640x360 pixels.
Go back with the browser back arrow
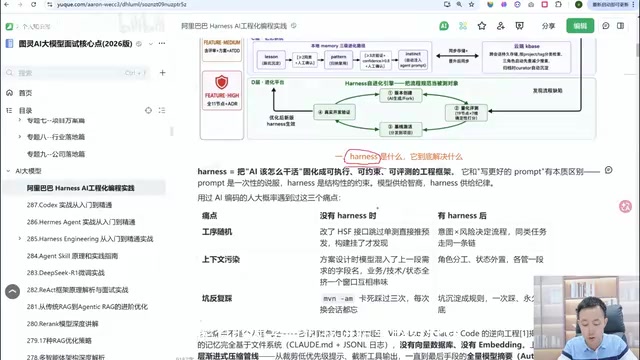tap(7, 4)
